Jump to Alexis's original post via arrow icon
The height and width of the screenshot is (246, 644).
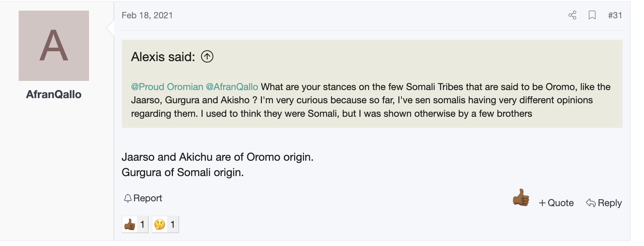click(x=207, y=57)
